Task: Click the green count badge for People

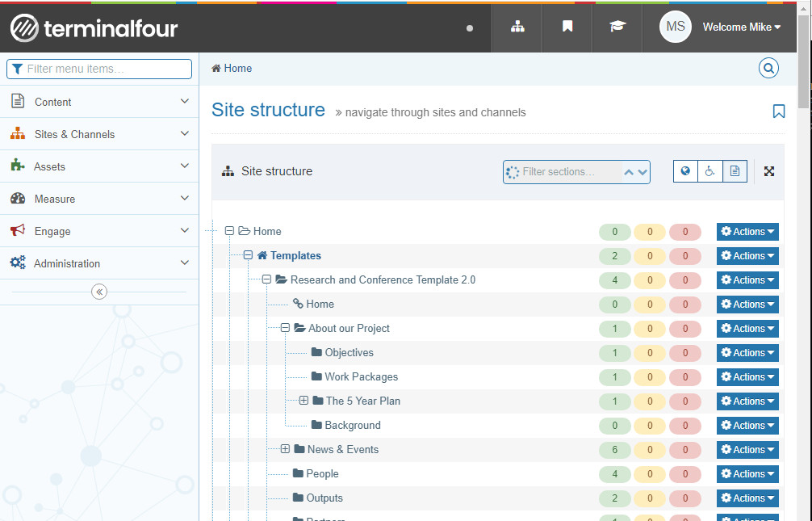Action: click(x=614, y=474)
